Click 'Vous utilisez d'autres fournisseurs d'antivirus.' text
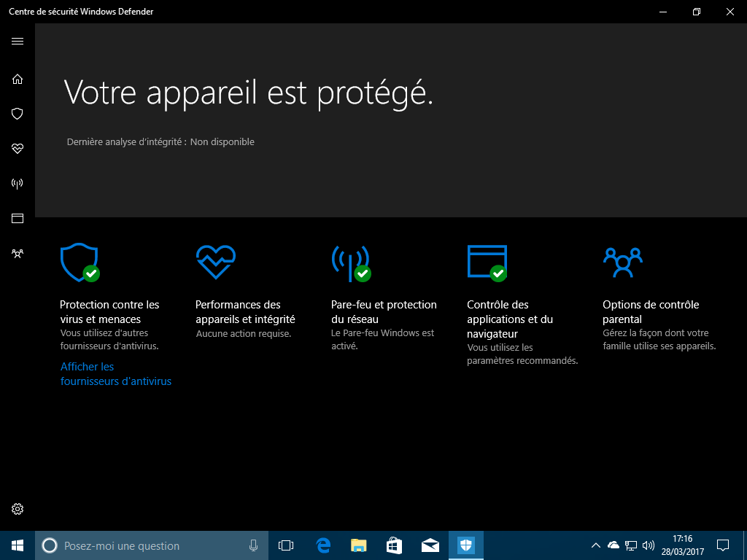Viewport: 747px width, 560px height. click(x=109, y=340)
